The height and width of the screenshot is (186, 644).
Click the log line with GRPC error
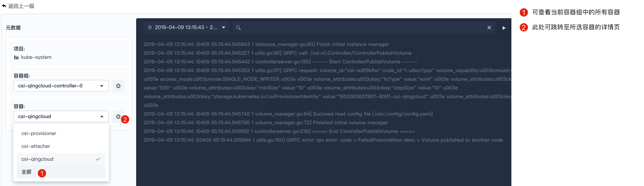coord(323,140)
